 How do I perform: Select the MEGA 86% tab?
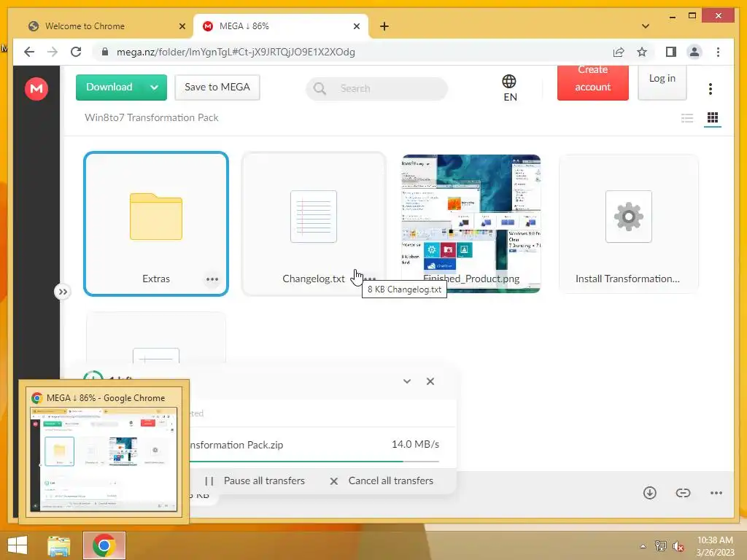point(281,26)
